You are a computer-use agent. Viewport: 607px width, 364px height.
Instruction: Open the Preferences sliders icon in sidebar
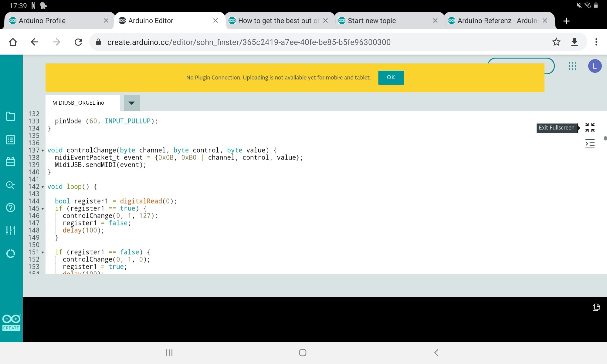click(x=11, y=230)
